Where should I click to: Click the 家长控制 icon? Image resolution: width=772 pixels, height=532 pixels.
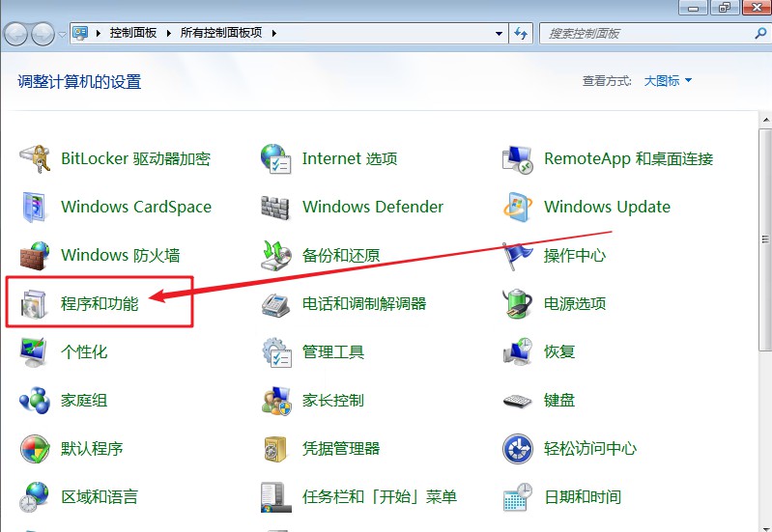coord(276,401)
